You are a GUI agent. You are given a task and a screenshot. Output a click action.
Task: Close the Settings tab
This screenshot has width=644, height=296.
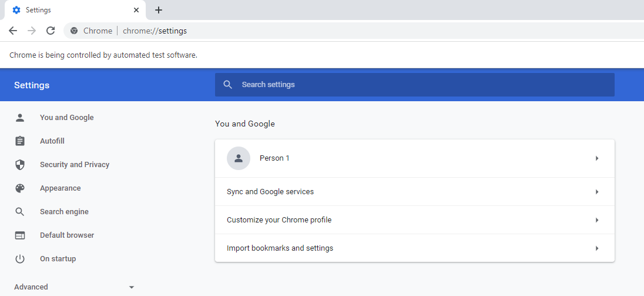click(136, 10)
